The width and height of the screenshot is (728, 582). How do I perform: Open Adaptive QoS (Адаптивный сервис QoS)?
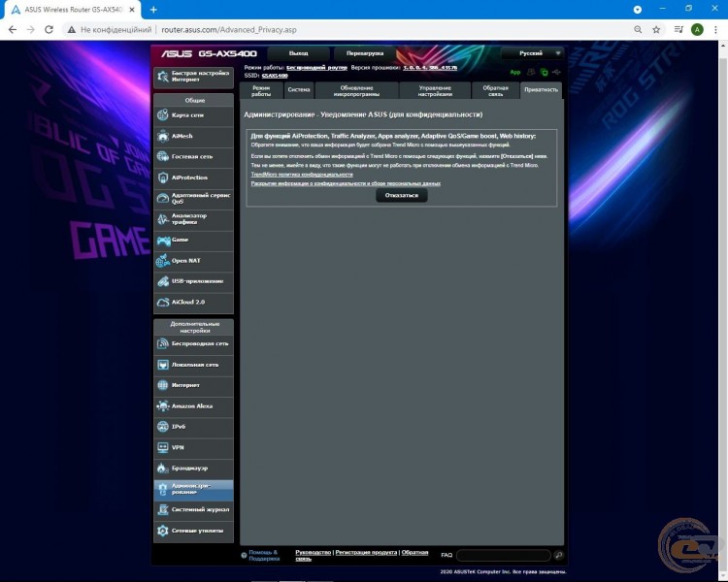tap(193, 198)
